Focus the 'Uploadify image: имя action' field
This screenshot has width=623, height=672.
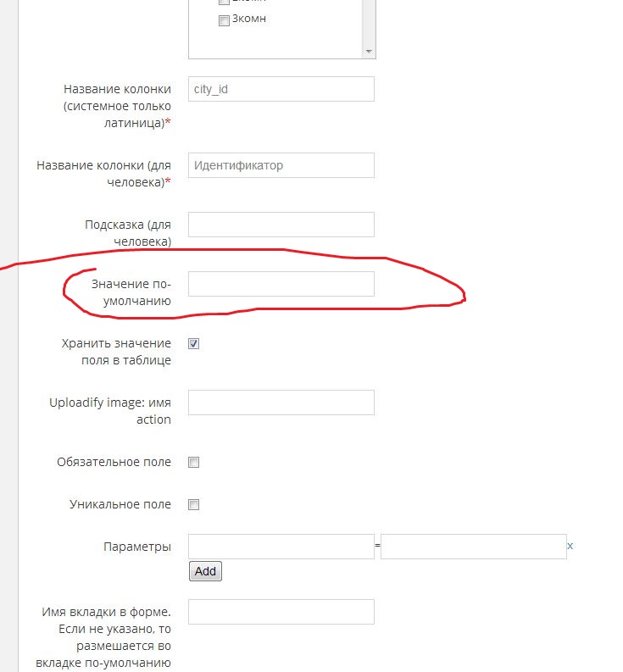(281, 403)
